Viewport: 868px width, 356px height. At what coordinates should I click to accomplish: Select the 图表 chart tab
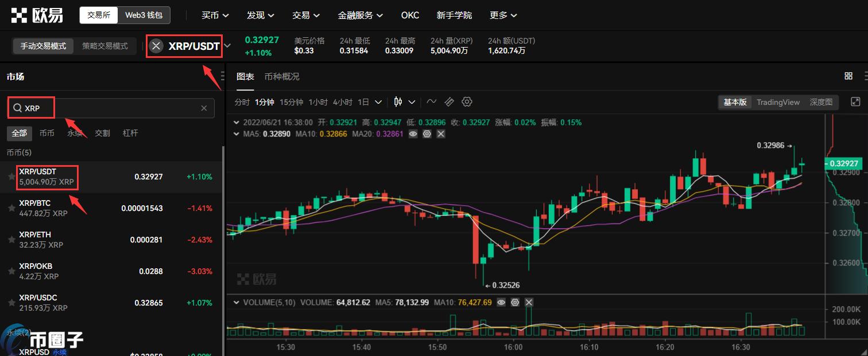coord(245,77)
